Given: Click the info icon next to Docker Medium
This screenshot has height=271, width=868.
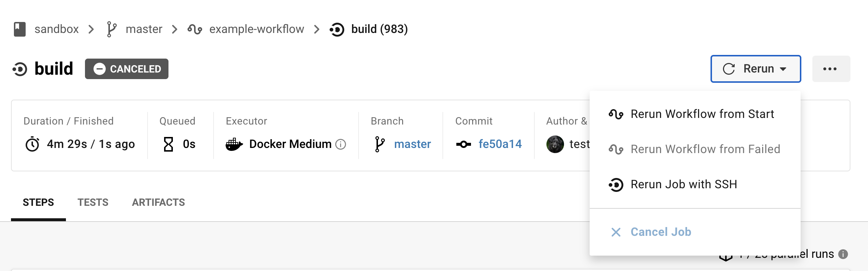Looking at the screenshot, I should point(341,144).
